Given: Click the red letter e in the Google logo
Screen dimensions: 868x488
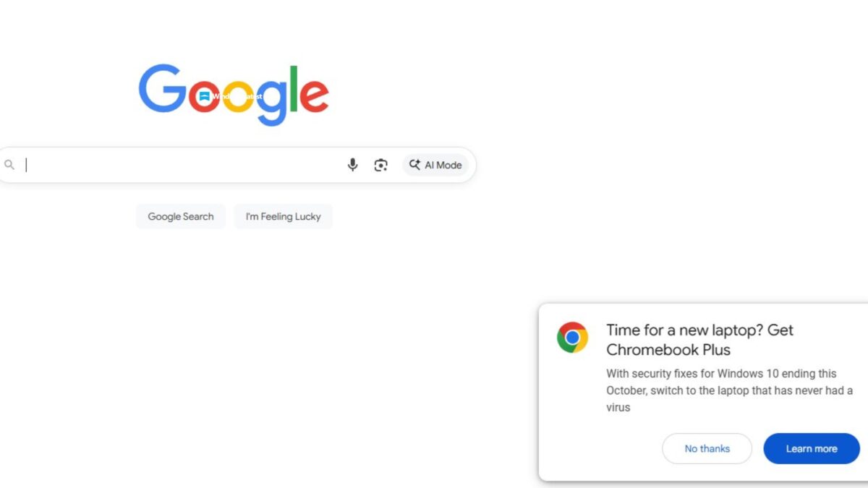Looking at the screenshot, I should coord(314,96).
